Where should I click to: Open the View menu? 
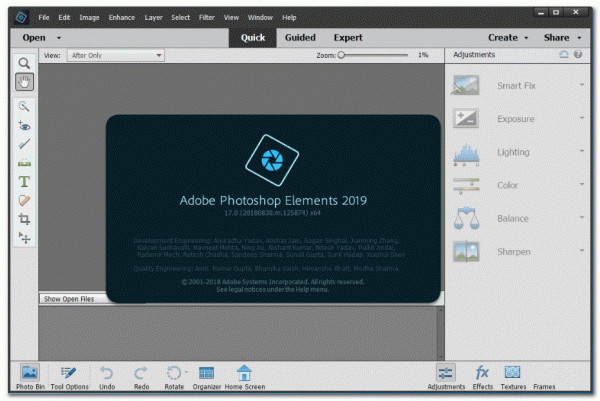pyautogui.click(x=231, y=18)
